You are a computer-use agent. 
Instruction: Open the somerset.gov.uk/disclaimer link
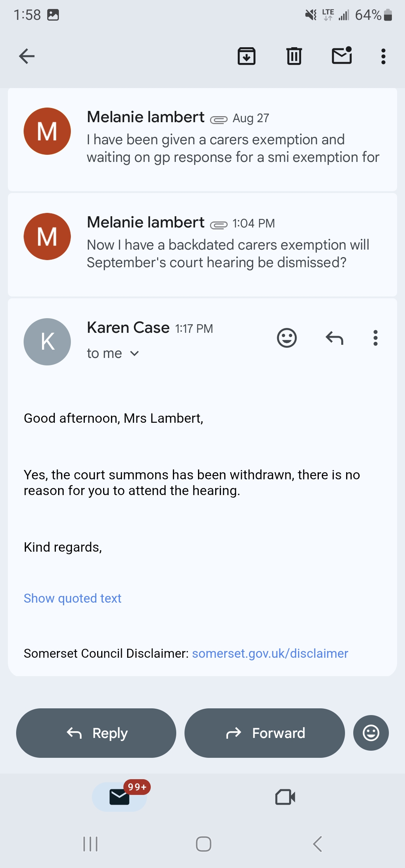(x=270, y=654)
